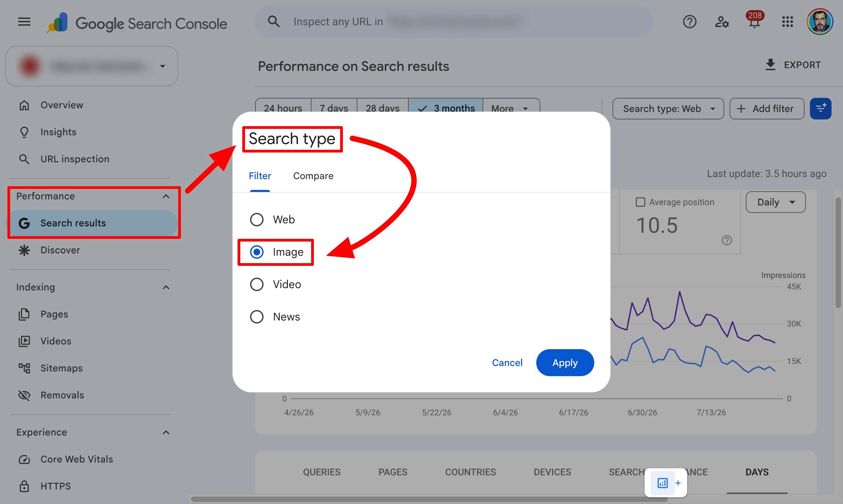This screenshot has height=504, width=843.
Task: Click the Removals crossed-eye icon
Action: coord(24,395)
